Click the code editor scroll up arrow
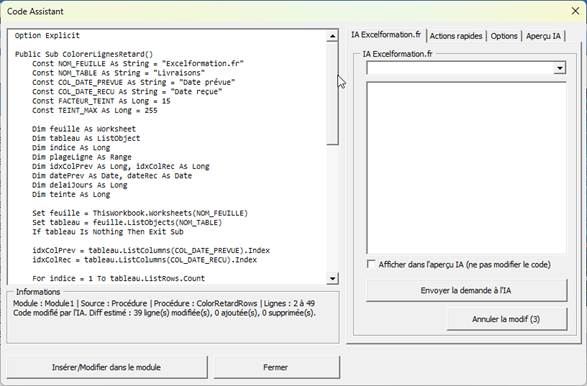The image size is (587, 386). (332, 36)
